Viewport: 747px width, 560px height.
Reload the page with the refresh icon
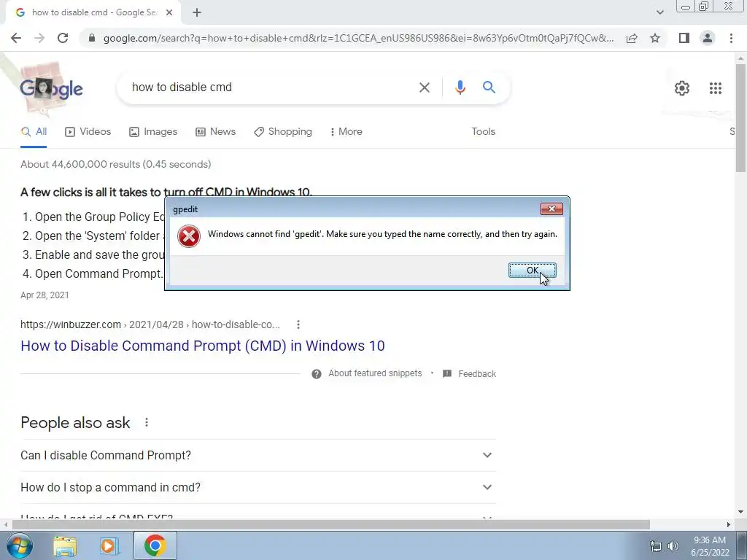coord(63,38)
